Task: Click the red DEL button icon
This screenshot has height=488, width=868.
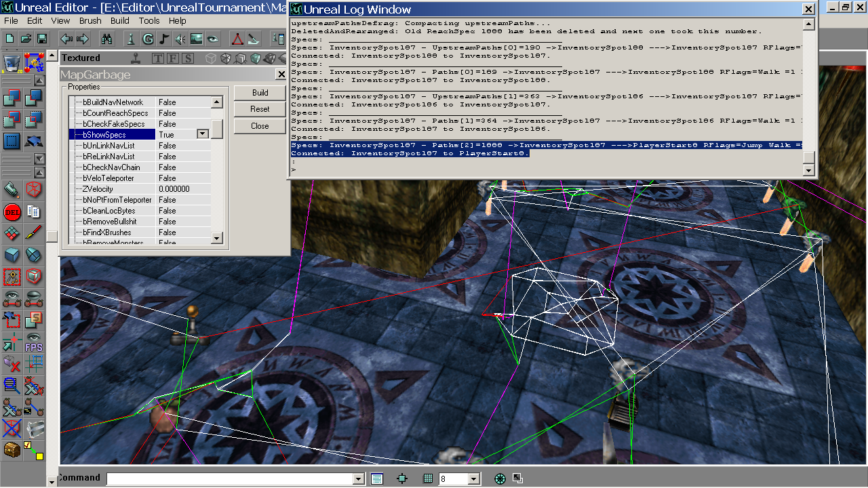Action: tap(12, 211)
